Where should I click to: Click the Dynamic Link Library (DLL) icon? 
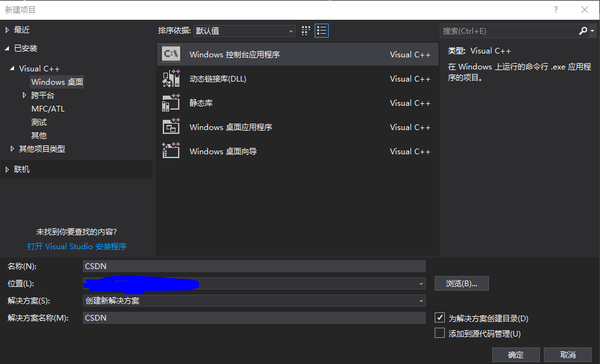[171, 78]
